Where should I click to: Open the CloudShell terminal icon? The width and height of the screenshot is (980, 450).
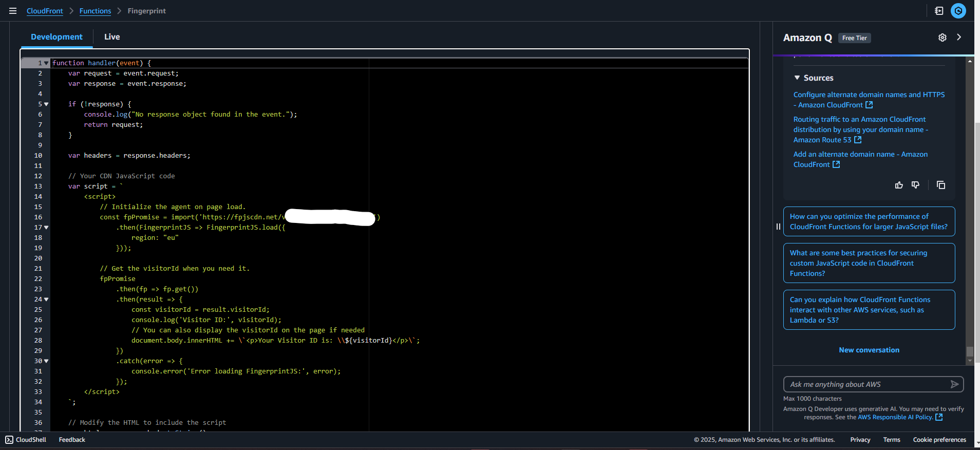[x=9, y=440]
